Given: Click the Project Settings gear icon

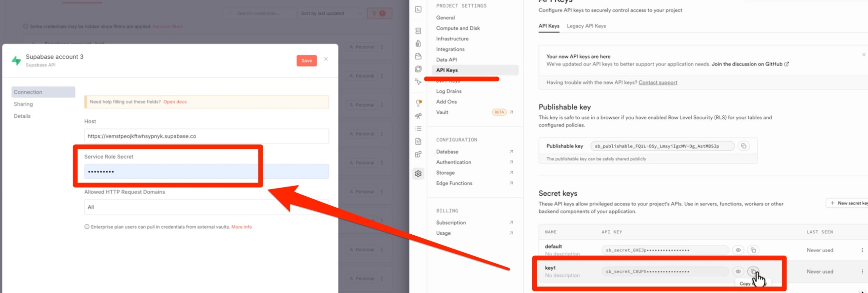Looking at the screenshot, I should click(418, 174).
